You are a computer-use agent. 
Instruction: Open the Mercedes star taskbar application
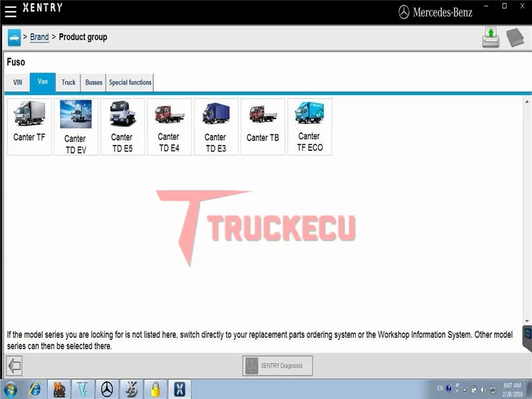pyautogui.click(x=107, y=390)
